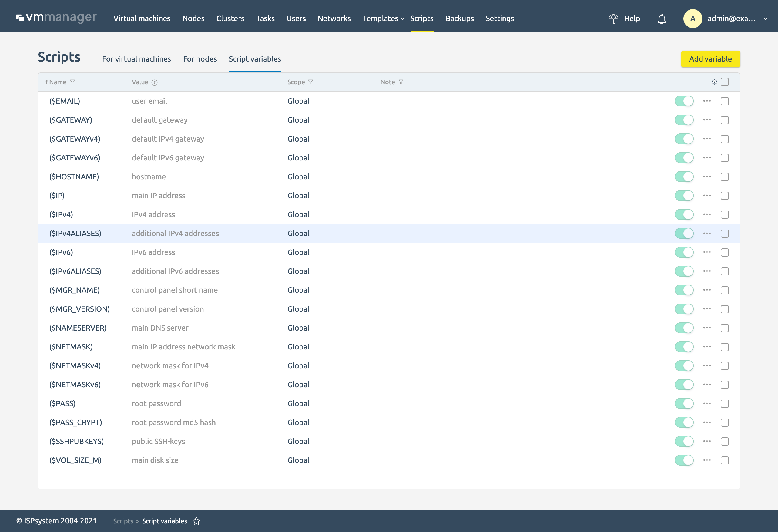Expand the Templates dropdown menu
Image resolution: width=778 pixels, height=532 pixels.
[x=383, y=18]
